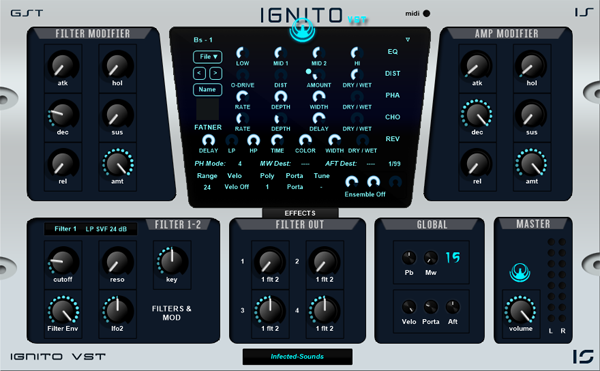
Task: Toggle the CHO chorus effect
Action: click(393, 117)
